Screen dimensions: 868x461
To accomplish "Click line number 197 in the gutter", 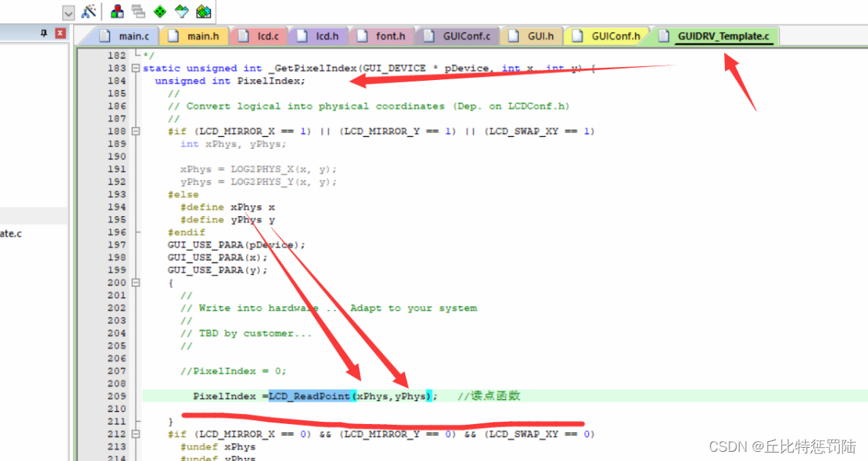I will pos(117,245).
